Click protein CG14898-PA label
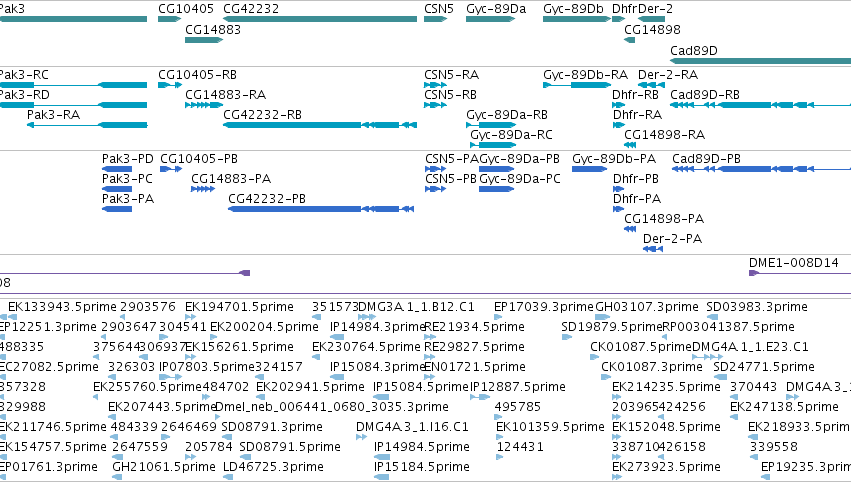The width and height of the screenshot is (851, 482). [x=664, y=219]
